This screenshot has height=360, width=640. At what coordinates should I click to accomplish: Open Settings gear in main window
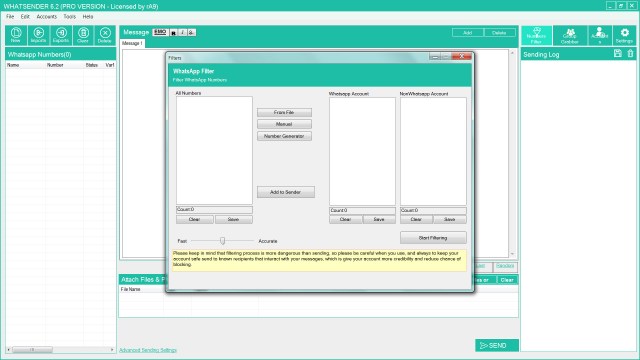coord(624,36)
